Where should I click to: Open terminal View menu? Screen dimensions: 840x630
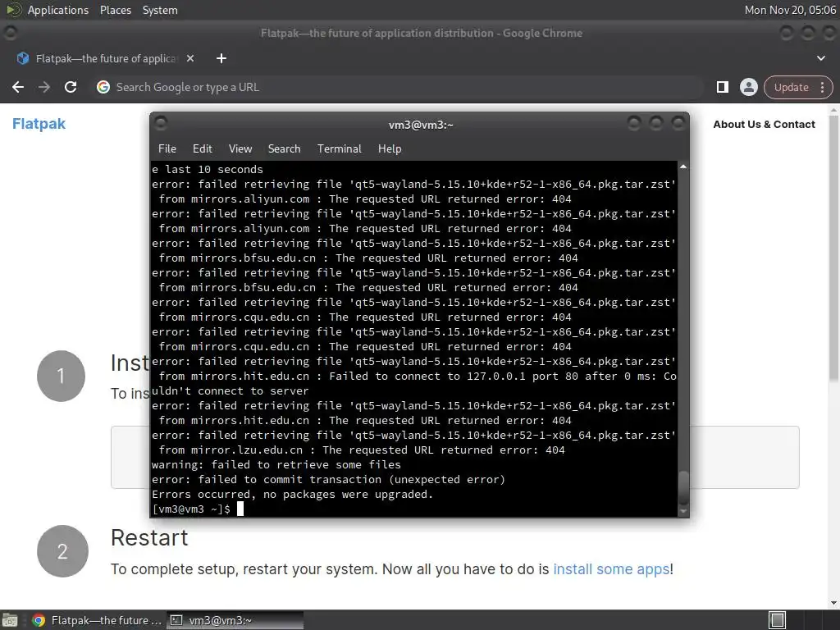click(240, 149)
